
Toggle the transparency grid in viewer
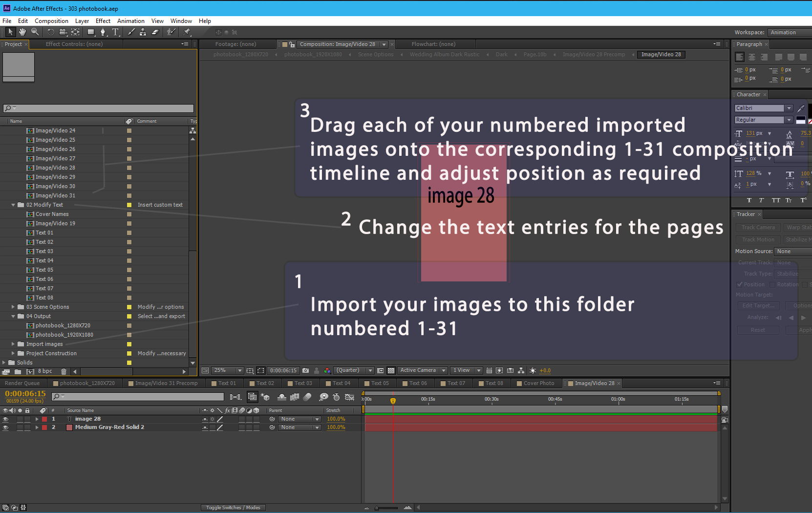click(x=391, y=370)
